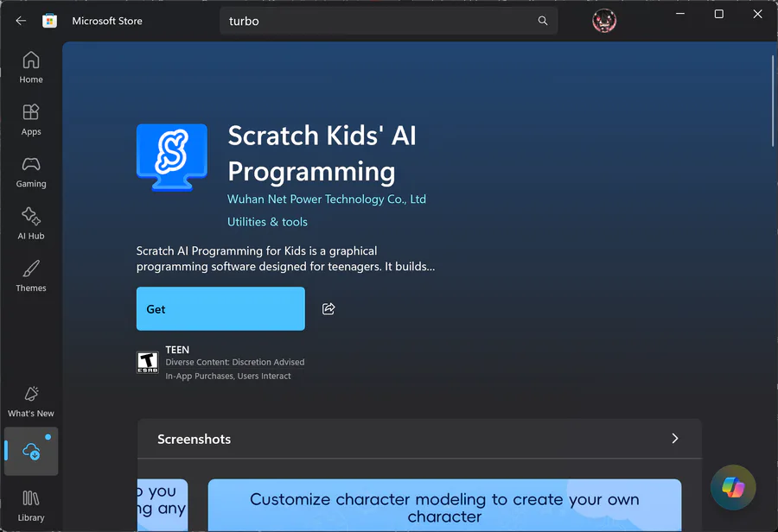Click the ESRB Teen rating badge
The width and height of the screenshot is (778, 532).
tap(148, 363)
